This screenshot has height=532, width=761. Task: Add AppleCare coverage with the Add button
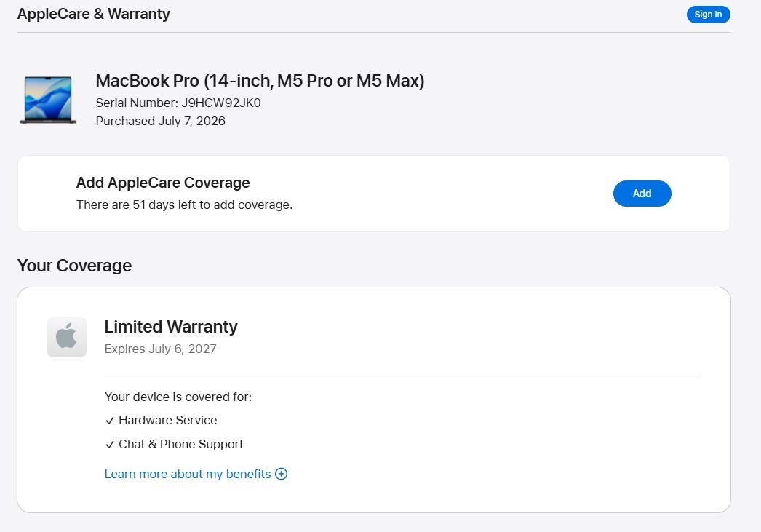click(642, 193)
